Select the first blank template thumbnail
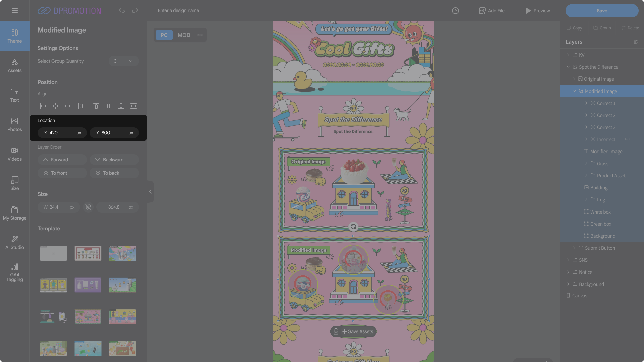Image resolution: width=644 pixels, height=362 pixels. point(53,253)
